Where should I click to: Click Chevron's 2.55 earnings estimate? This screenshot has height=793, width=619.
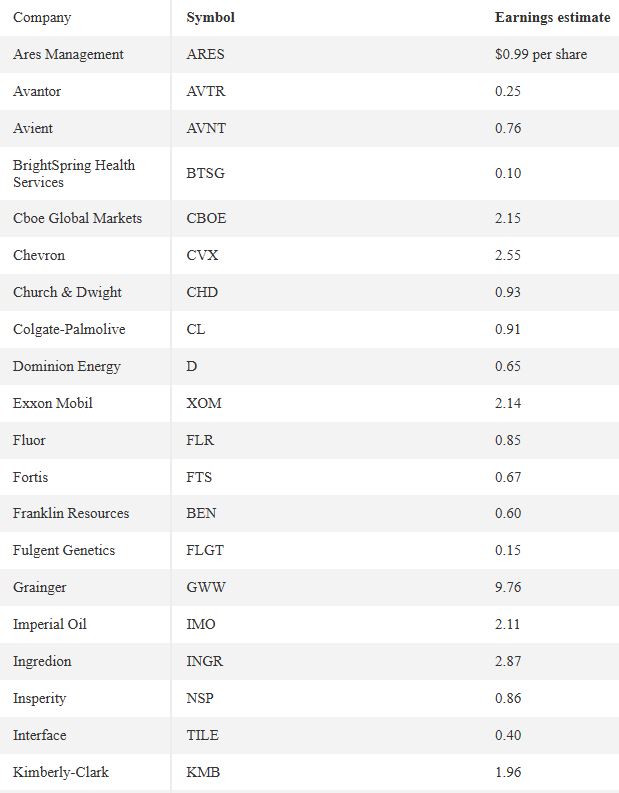[508, 255]
